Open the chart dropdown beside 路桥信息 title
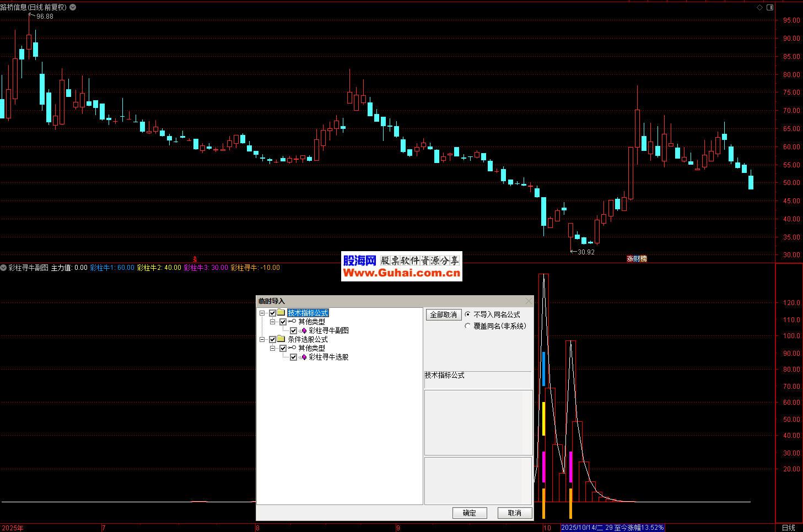The image size is (803, 532). tap(73, 7)
